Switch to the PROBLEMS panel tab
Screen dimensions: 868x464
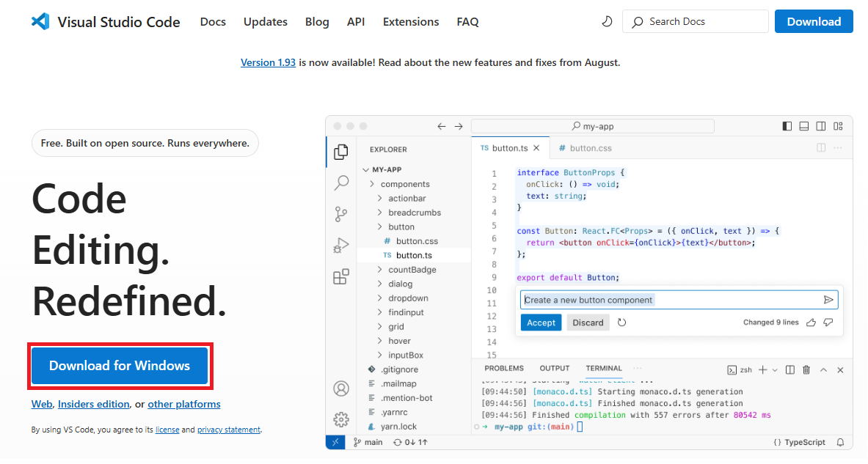coord(504,368)
